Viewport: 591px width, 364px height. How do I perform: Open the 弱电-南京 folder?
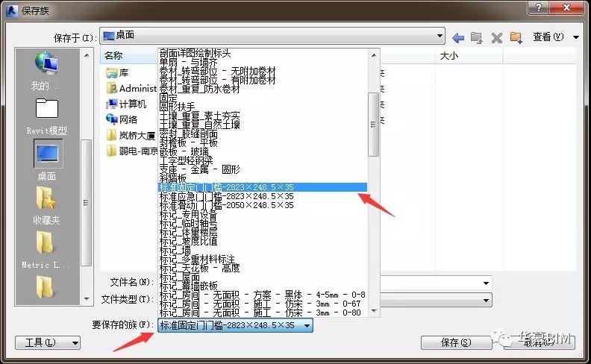[x=132, y=151]
